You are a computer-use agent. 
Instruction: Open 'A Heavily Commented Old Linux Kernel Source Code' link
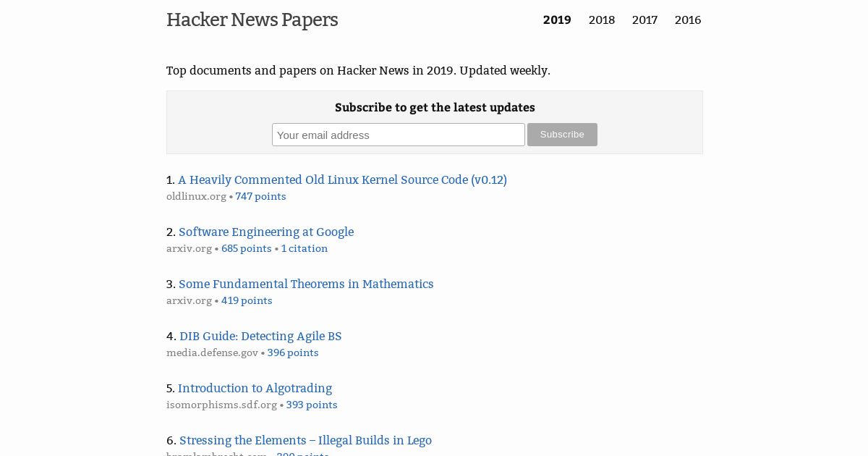coord(342,180)
